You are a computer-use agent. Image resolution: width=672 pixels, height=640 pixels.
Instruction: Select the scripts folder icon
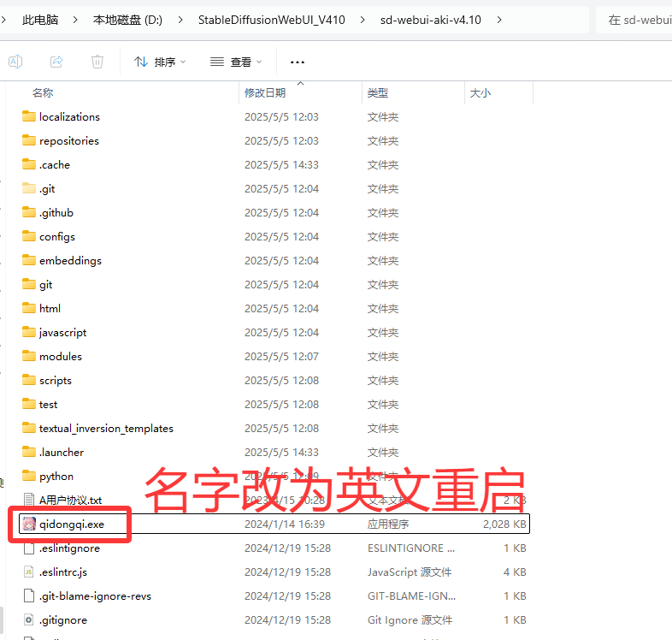coord(29,380)
